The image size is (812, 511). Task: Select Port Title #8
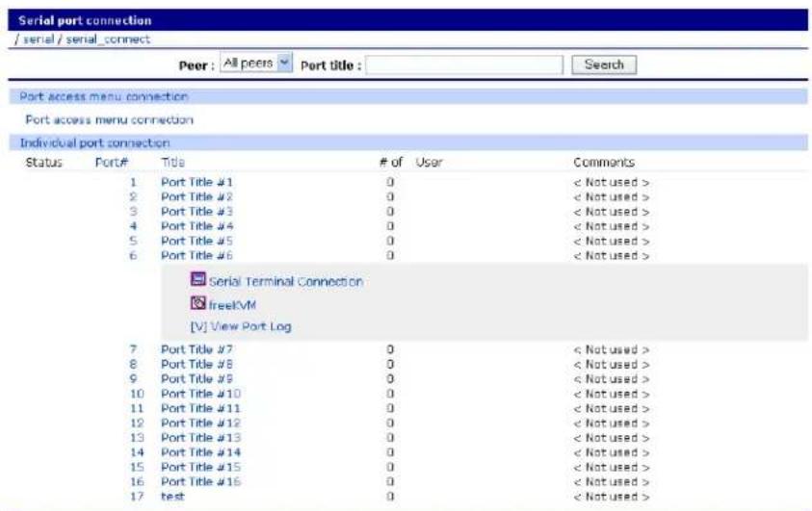(196, 364)
